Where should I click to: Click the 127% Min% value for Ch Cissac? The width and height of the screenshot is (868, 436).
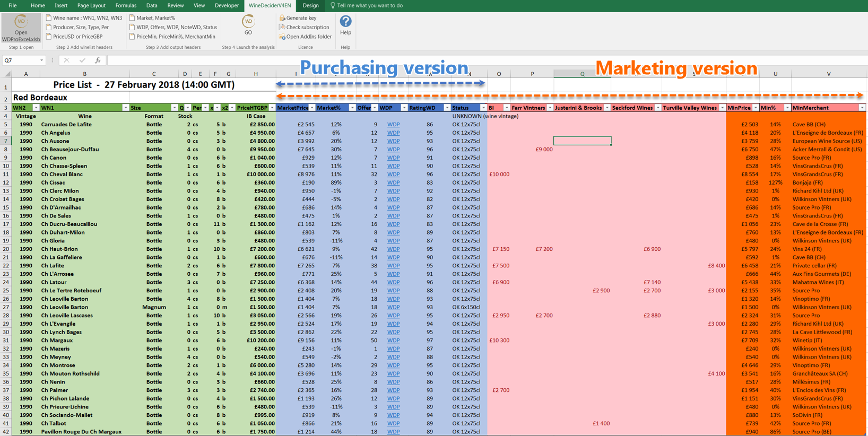coord(775,182)
